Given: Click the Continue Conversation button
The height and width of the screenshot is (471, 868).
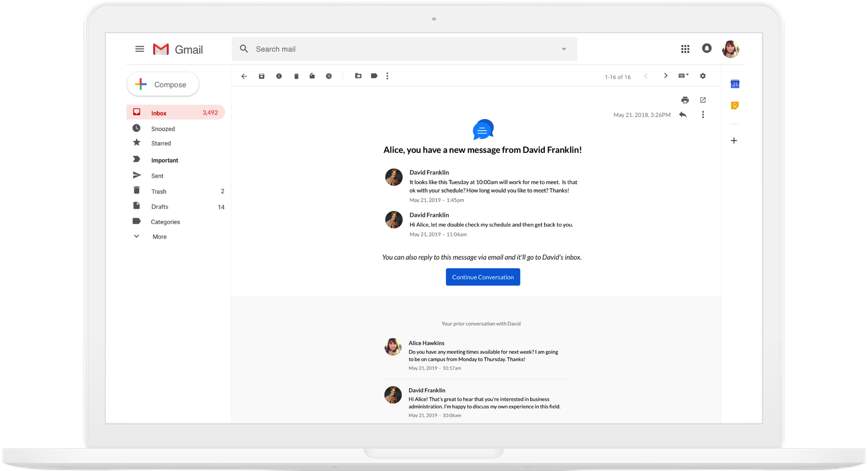Looking at the screenshot, I should pos(483,277).
